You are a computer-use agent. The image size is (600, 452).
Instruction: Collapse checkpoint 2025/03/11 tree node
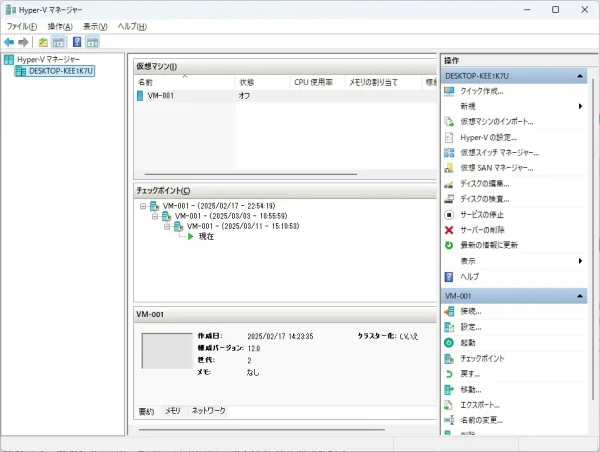coord(167,227)
